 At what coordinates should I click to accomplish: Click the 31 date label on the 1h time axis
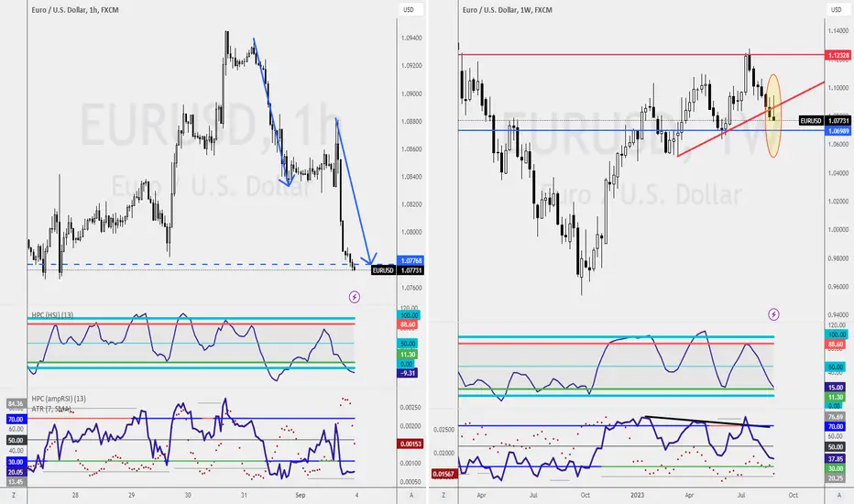[244, 495]
